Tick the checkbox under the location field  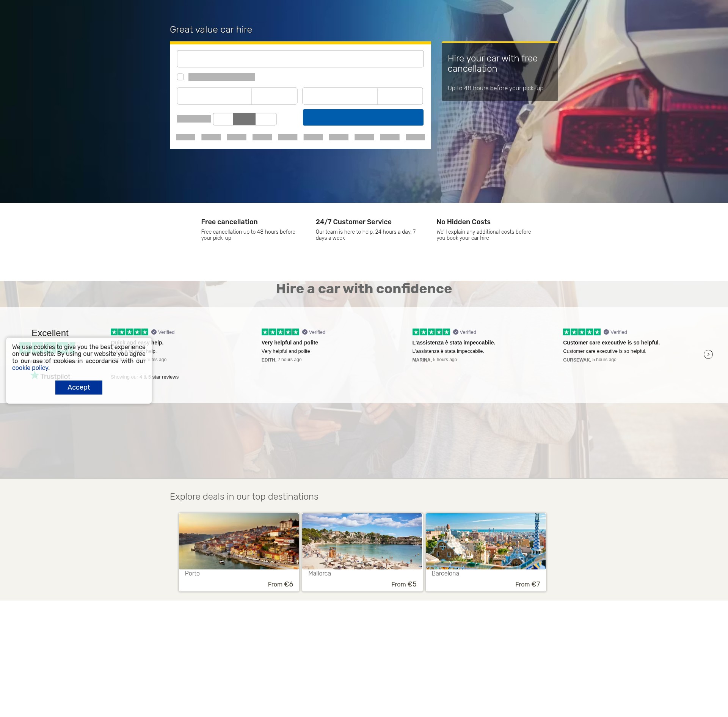point(180,77)
